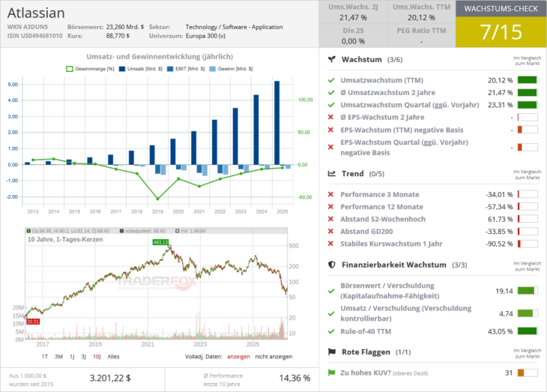
Task: Click red cross beside EPS-Wachstum (TTM) negative Basis
Action: point(330,130)
